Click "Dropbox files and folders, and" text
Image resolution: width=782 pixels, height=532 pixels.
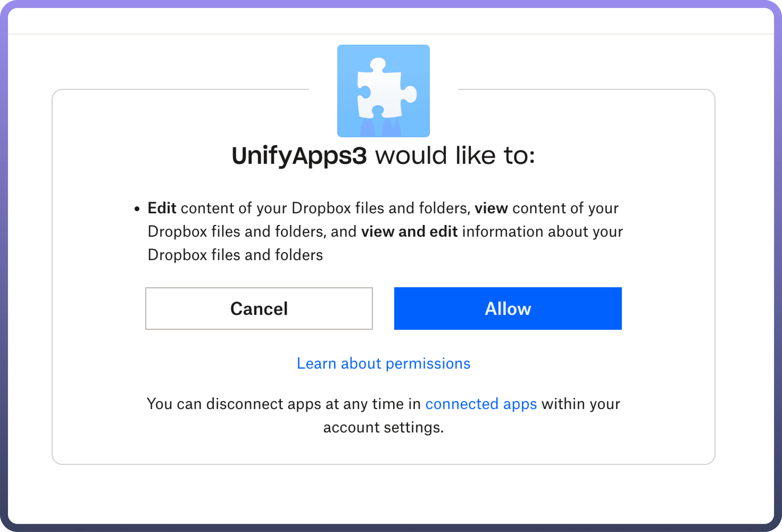coord(252,232)
